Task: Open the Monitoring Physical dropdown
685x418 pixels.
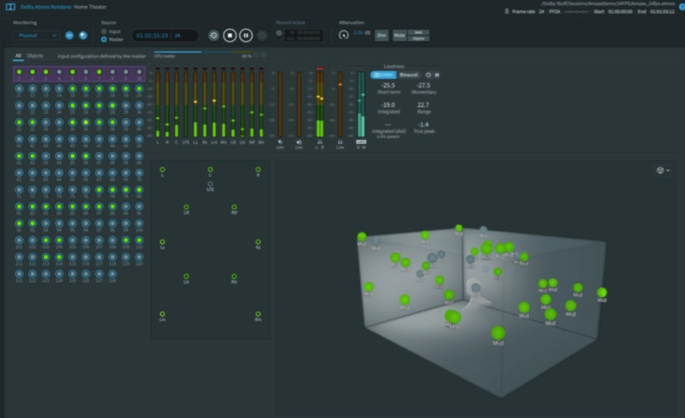Action: pyautogui.click(x=37, y=35)
